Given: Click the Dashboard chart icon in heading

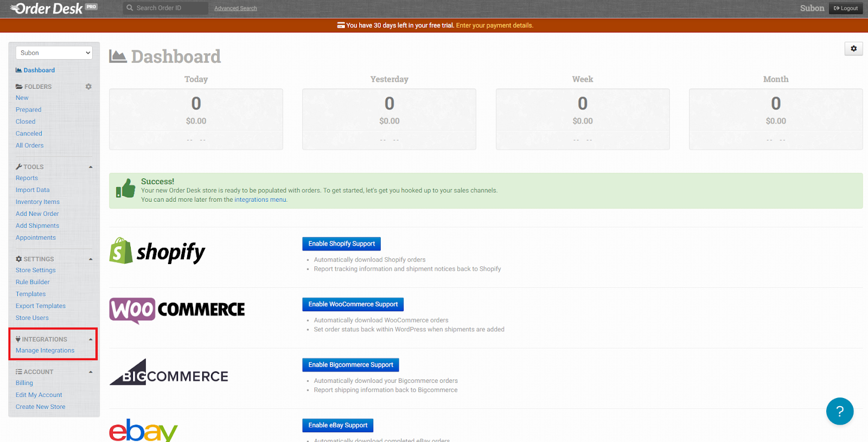Looking at the screenshot, I should click(x=118, y=56).
